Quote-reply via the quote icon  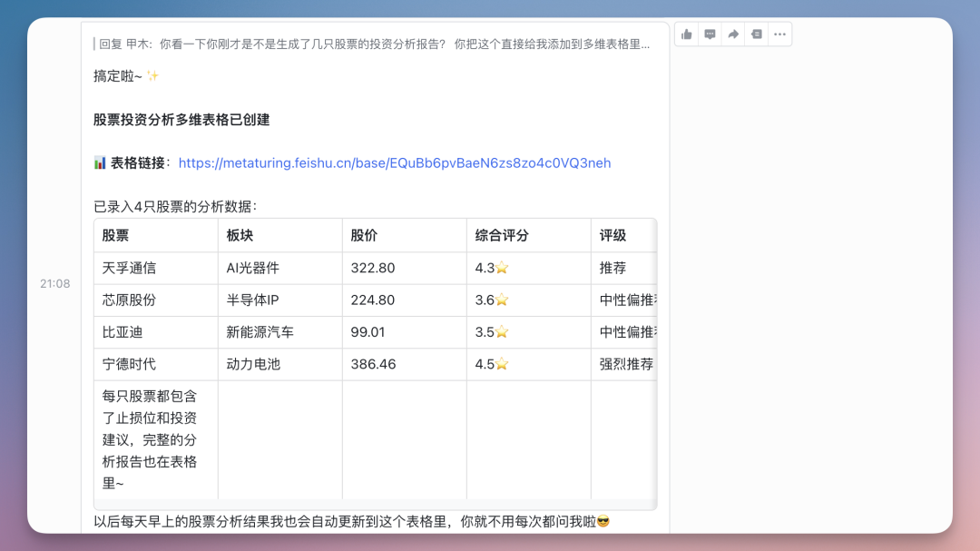pyautogui.click(x=756, y=33)
